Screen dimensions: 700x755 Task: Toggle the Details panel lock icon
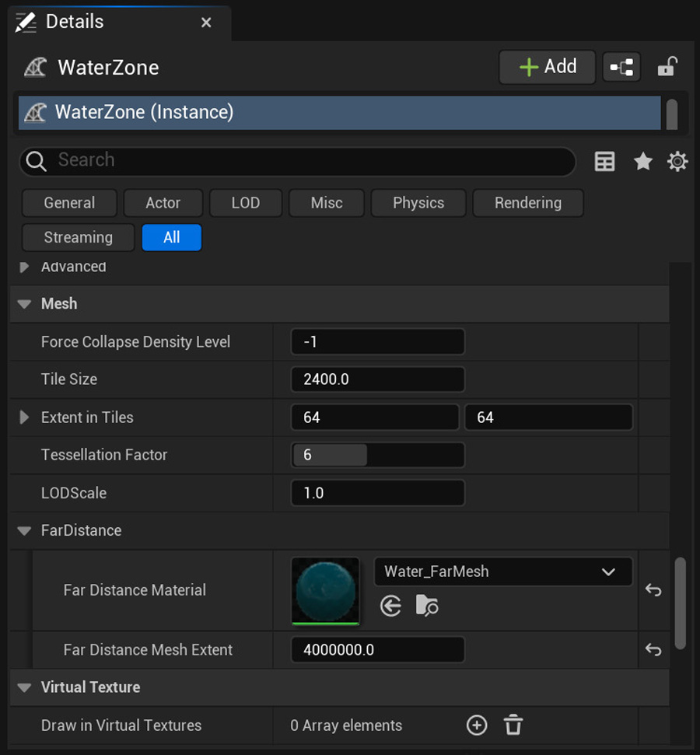[x=666, y=68]
